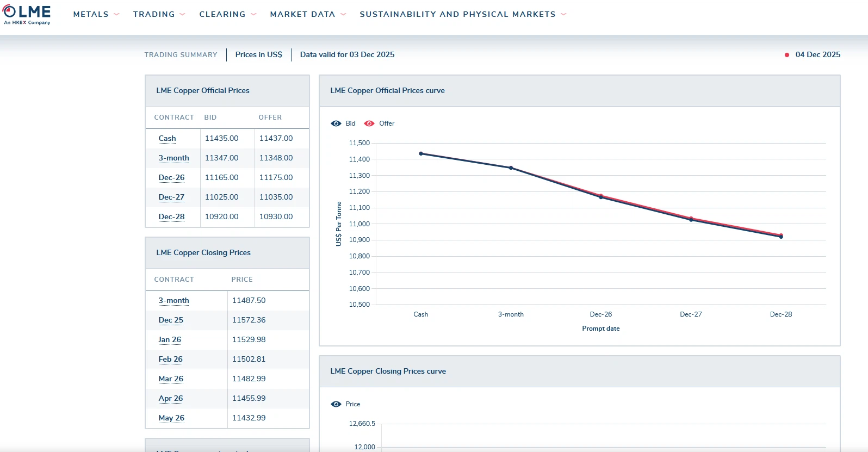Screen dimensions: 868x452
Task: Click the Cash contract link
Action: [x=167, y=138]
